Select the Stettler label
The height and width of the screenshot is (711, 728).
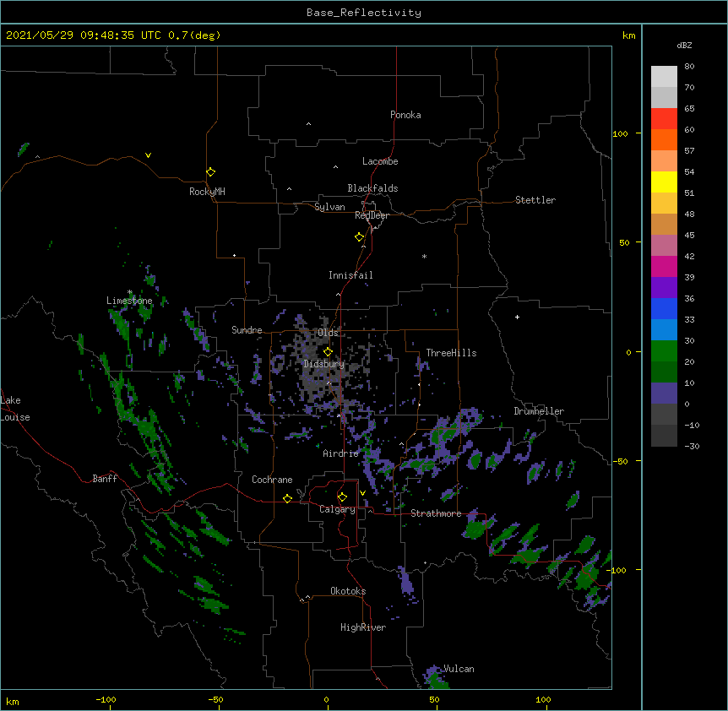click(x=535, y=200)
